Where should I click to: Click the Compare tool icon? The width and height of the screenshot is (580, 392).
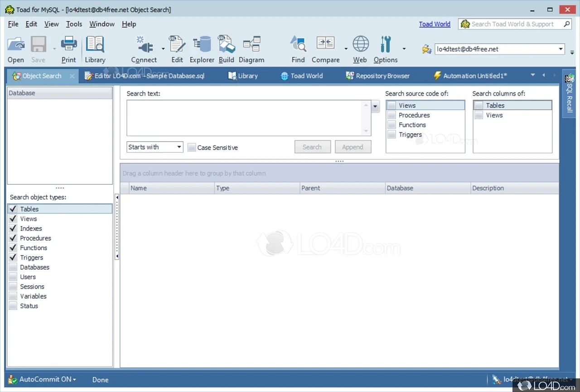pyautogui.click(x=325, y=45)
